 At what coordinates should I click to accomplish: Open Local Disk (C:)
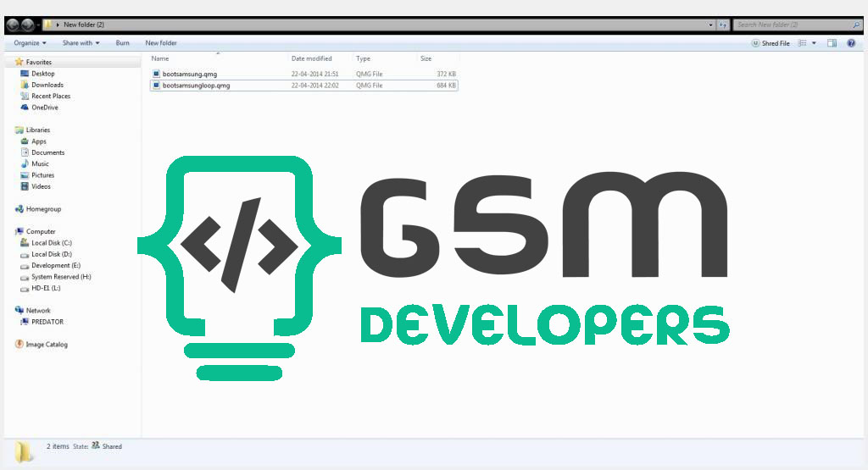pos(52,243)
